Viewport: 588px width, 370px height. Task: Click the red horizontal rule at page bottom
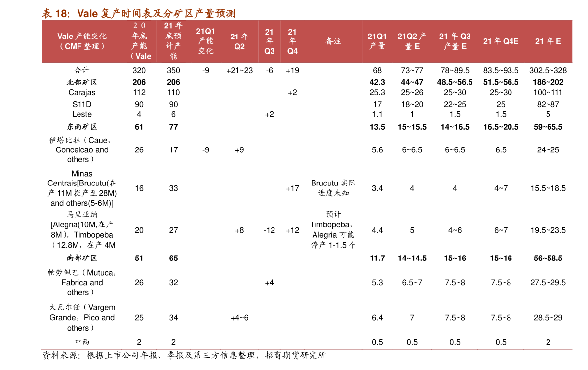[x=306, y=349]
